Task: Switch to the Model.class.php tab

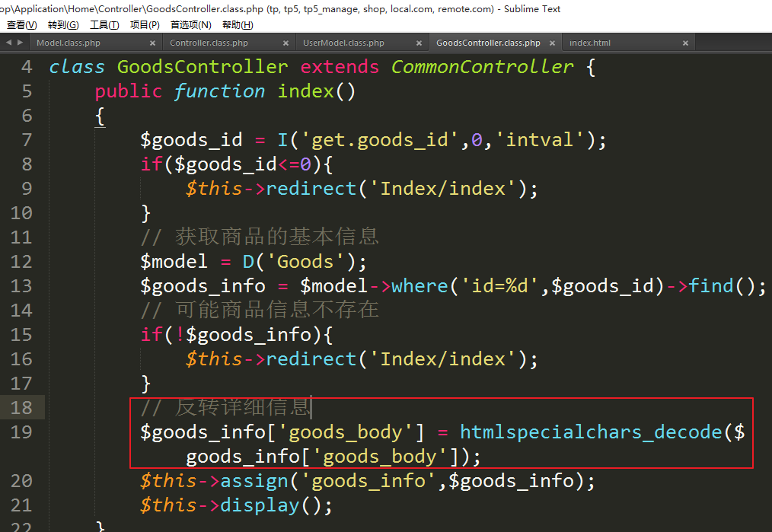Action: pos(69,43)
